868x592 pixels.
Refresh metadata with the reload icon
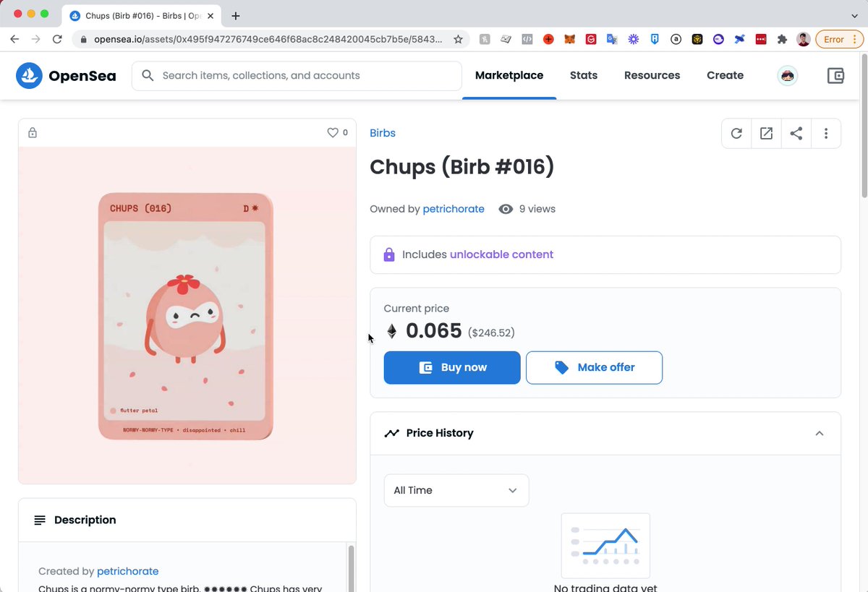736,133
